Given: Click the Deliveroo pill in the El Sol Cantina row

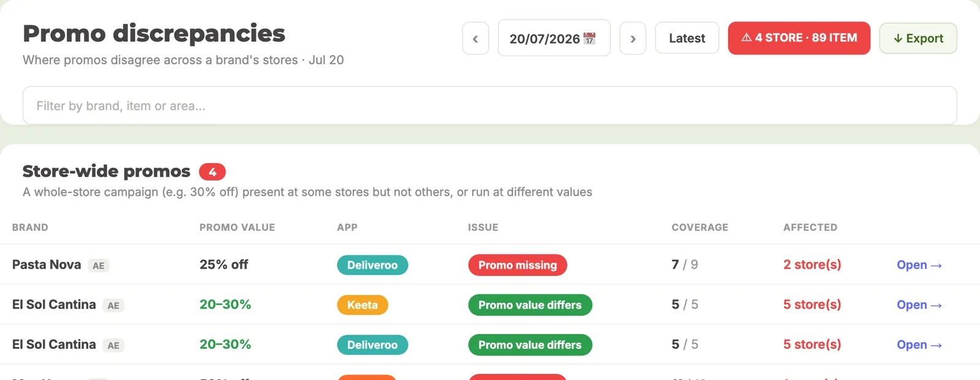Looking at the screenshot, I should (372, 345).
